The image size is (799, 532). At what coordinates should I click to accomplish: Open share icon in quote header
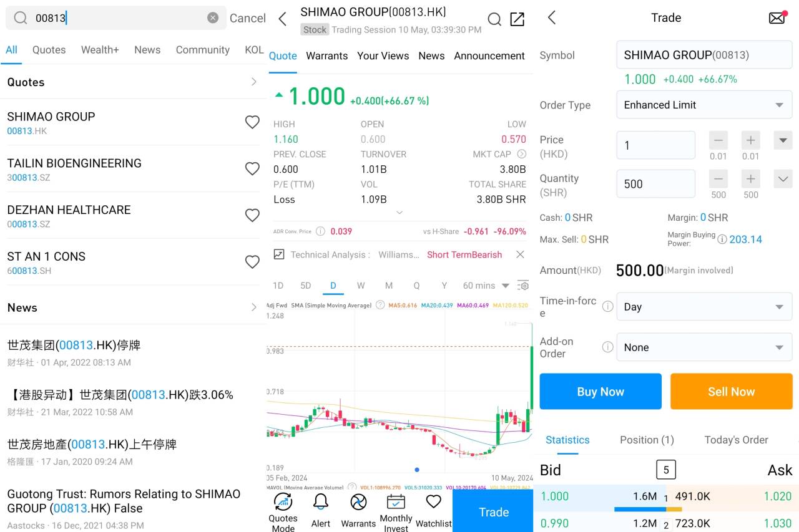pyautogui.click(x=517, y=19)
